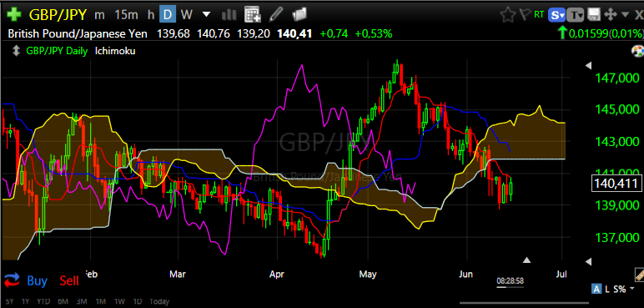Click the 140,411 current price label
The image size is (644, 308).
click(616, 183)
